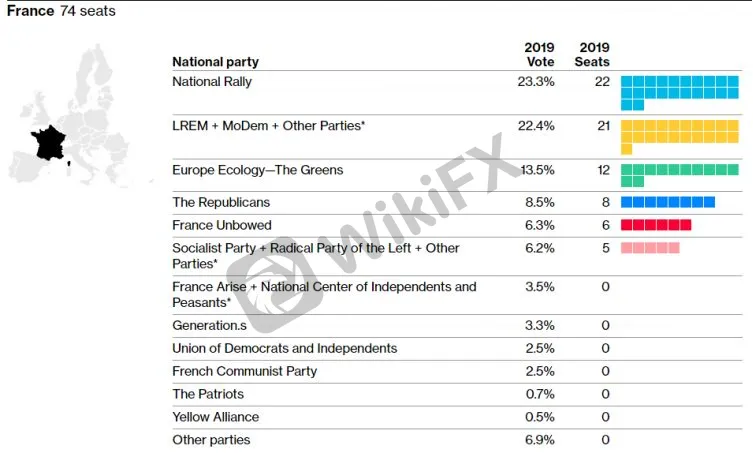Select the French Communist Party label
This screenshot has width=753, height=453.
pyautogui.click(x=244, y=371)
